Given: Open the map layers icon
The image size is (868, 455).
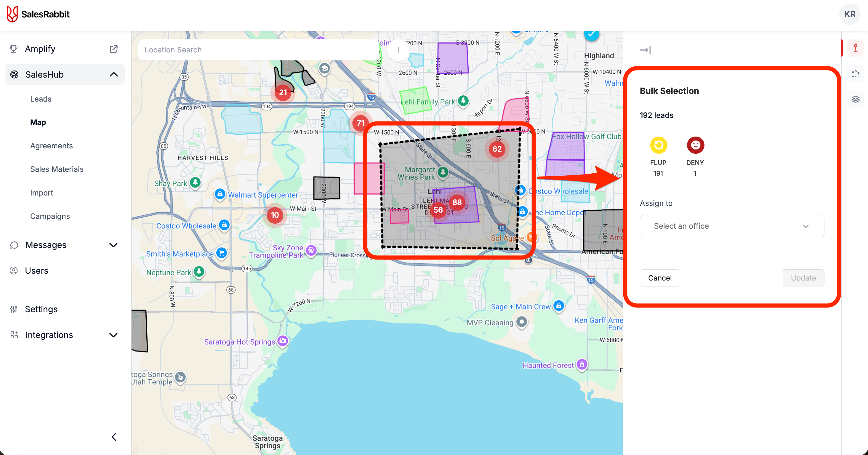Looking at the screenshot, I should pyautogui.click(x=855, y=99).
